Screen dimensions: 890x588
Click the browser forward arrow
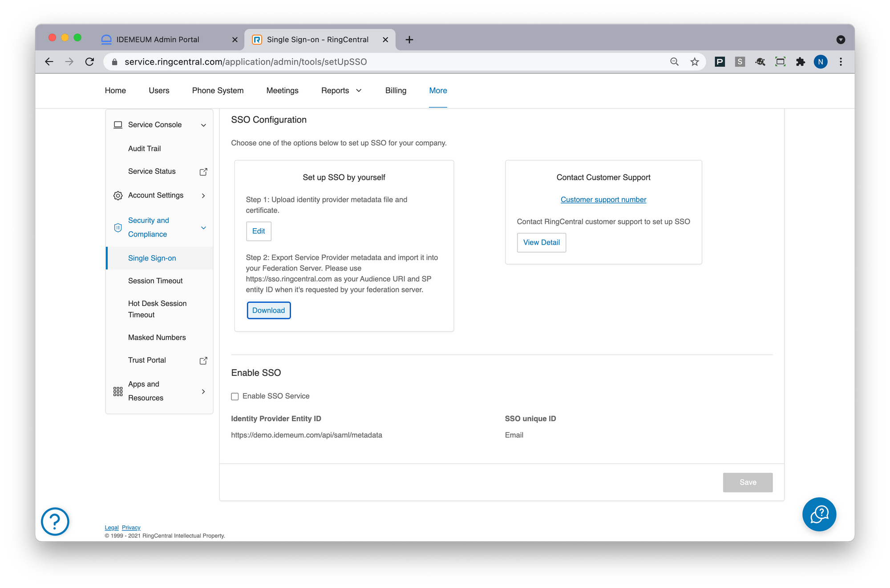[69, 62]
